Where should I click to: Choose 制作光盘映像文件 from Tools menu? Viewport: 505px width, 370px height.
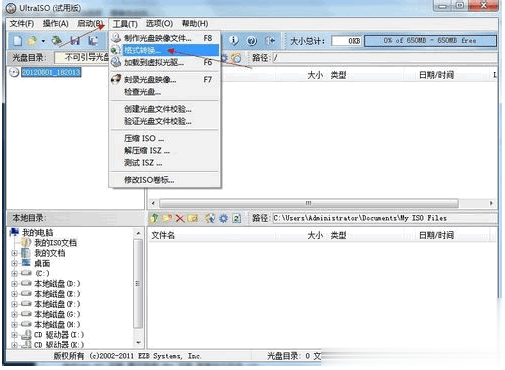pos(165,38)
